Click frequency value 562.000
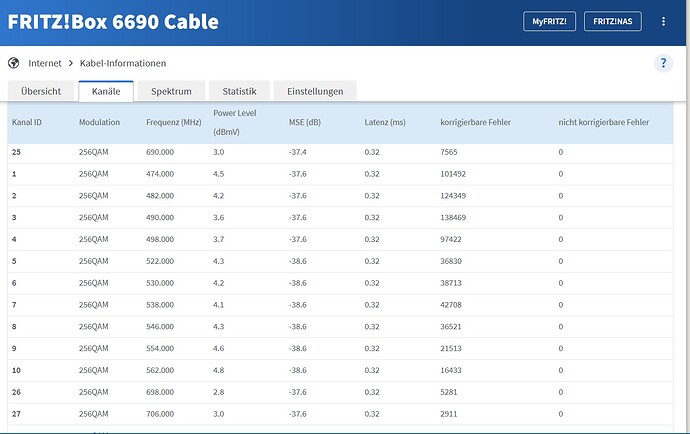 pyautogui.click(x=160, y=371)
